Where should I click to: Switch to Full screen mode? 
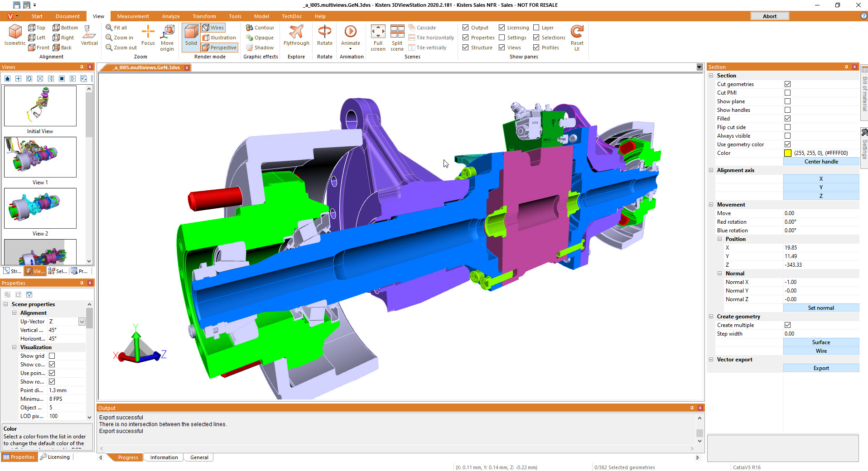click(x=378, y=32)
